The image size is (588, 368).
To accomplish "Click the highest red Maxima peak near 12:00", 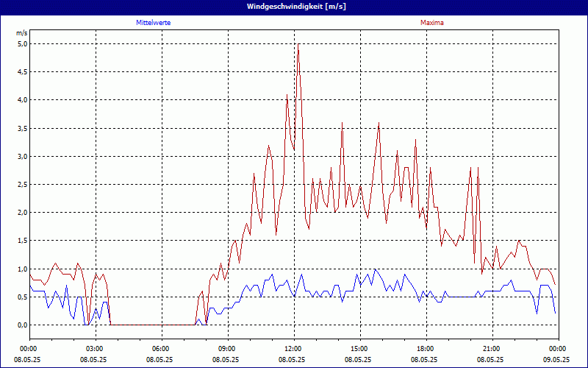I will 298,45.
